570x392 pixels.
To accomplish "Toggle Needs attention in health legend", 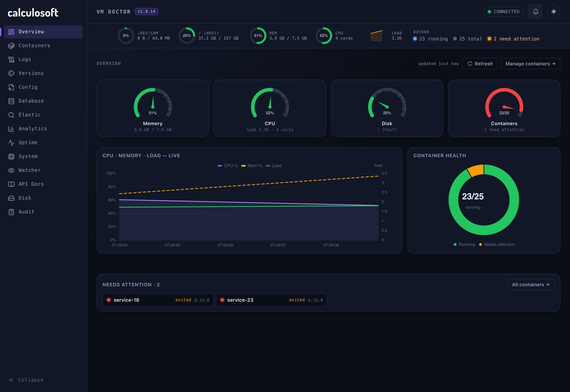I will (x=497, y=244).
